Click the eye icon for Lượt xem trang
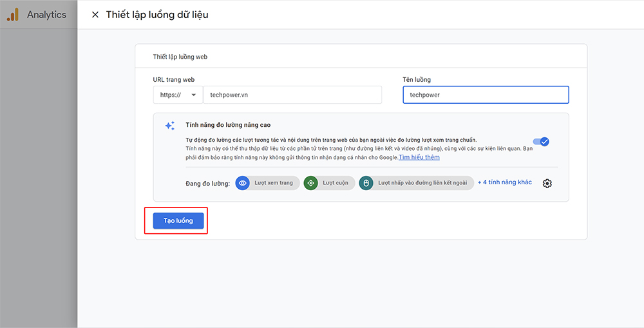This screenshot has height=328, width=644. click(243, 183)
